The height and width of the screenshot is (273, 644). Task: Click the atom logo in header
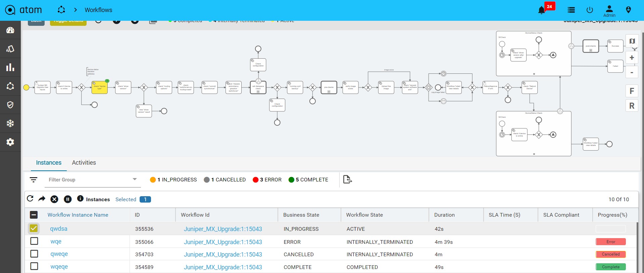(23, 10)
